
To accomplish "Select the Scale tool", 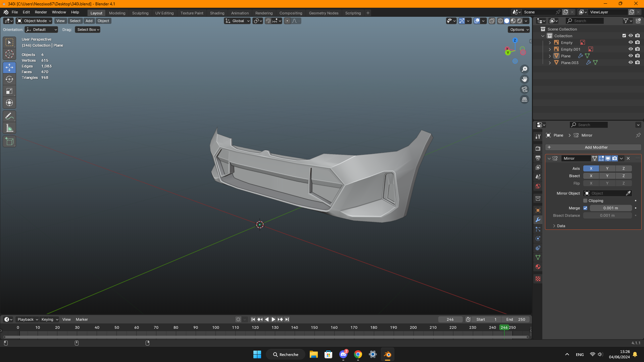I will coord(9,91).
